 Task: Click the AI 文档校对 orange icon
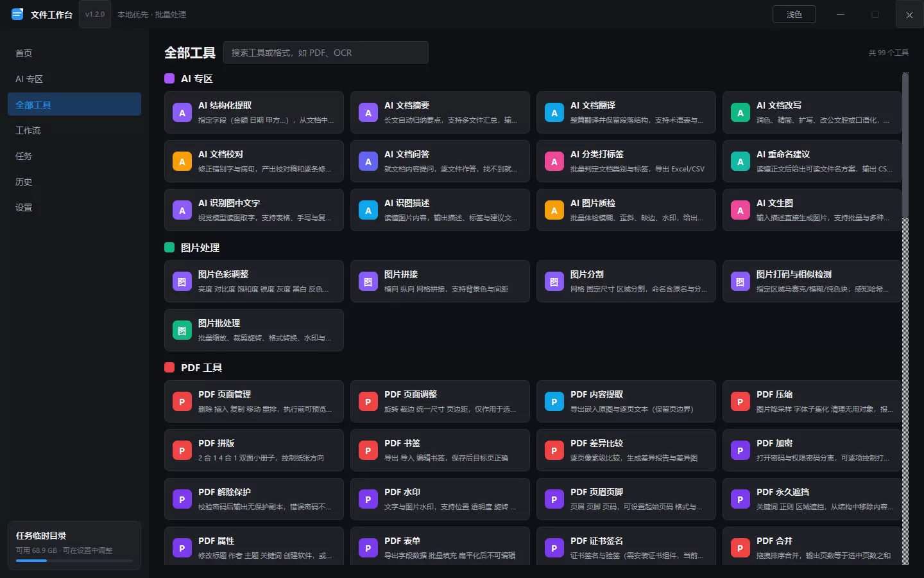point(182,162)
